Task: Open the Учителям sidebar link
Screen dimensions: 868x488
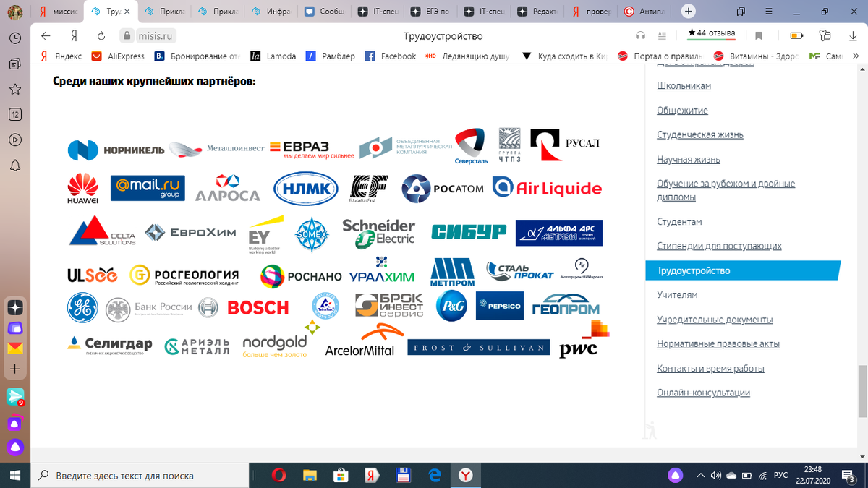Action: click(x=677, y=295)
